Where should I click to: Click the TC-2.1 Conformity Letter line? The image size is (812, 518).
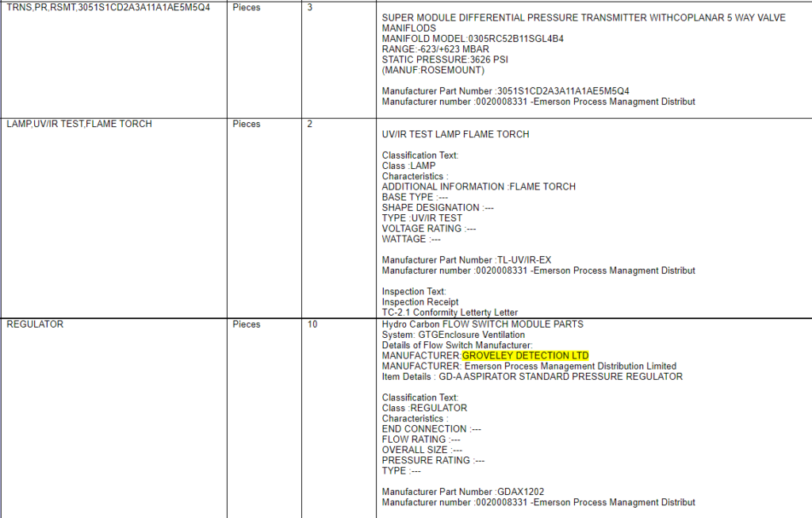[x=450, y=313]
